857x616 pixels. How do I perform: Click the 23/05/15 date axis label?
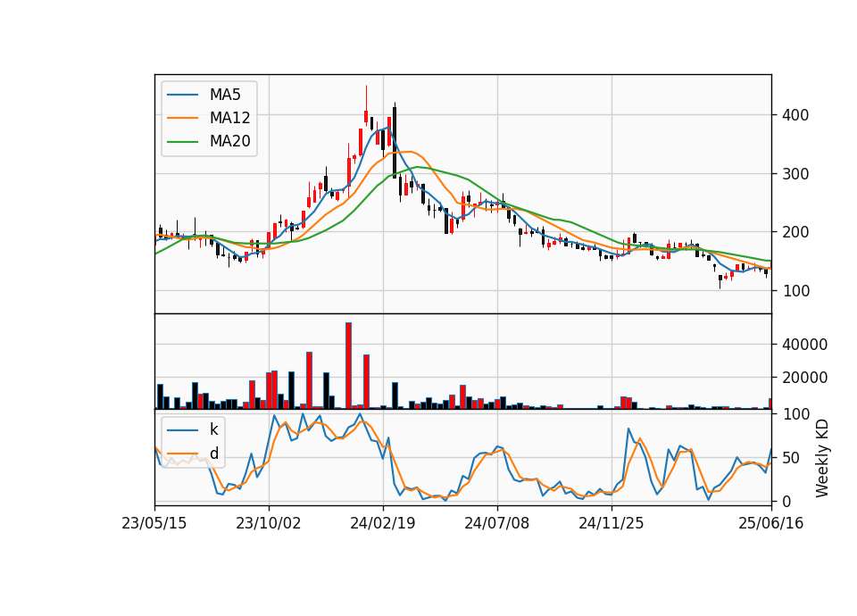154,523
